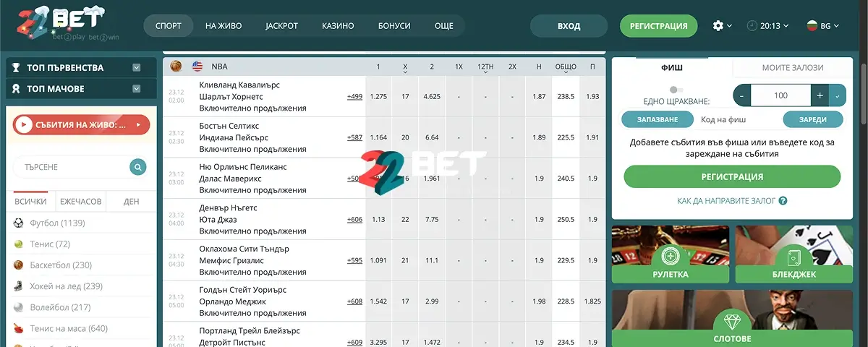Image resolution: width=868 pixels, height=347 pixels.
Task: Open the settings gear icon
Action: click(718, 25)
